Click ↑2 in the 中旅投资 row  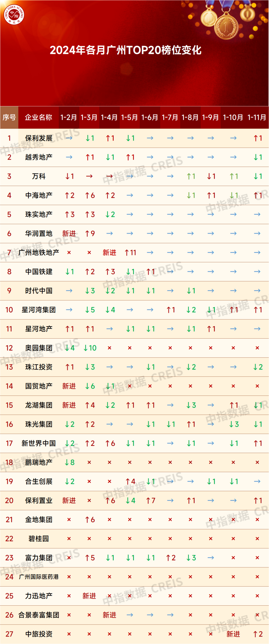pos(258,634)
